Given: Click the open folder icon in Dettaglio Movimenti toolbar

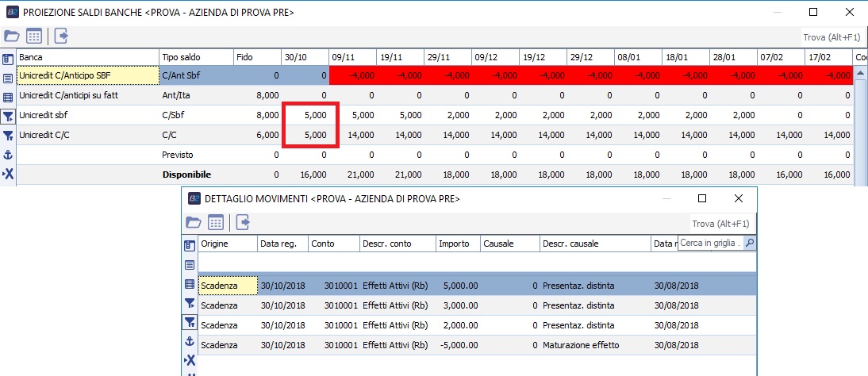Looking at the screenshot, I should (193, 223).
